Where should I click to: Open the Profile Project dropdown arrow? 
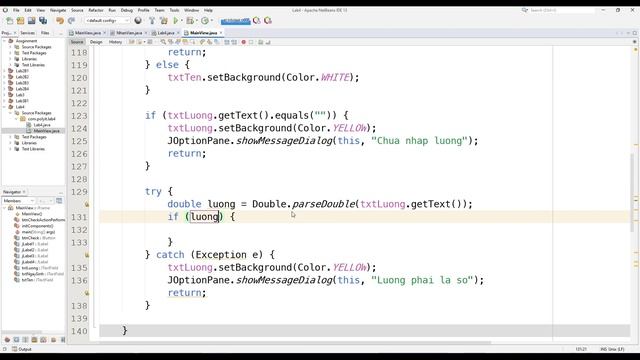211,20
